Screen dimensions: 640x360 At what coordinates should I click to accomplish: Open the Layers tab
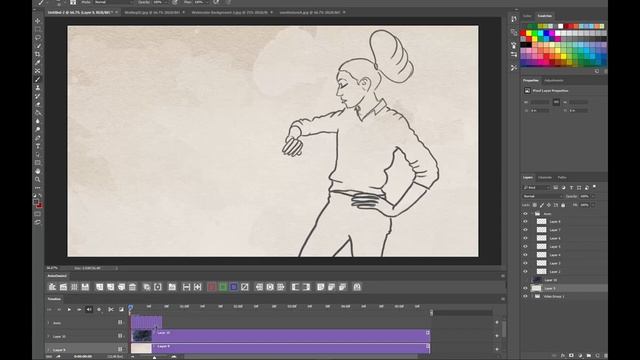pyautogui.click(x=528, y=178)
